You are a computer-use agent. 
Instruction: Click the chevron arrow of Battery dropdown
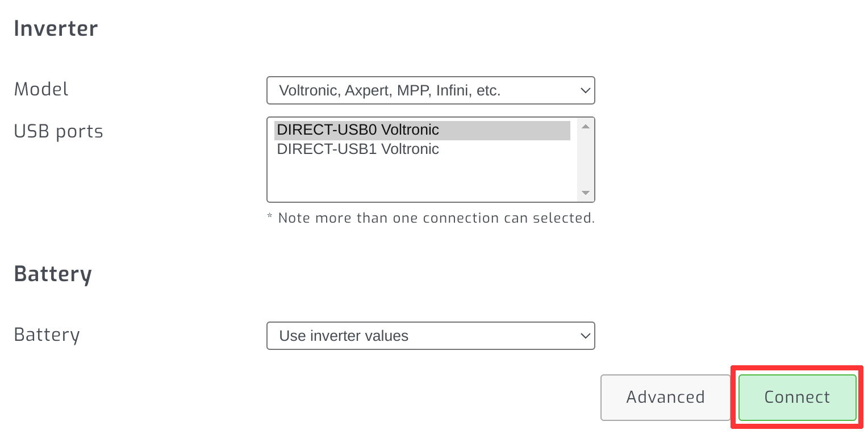[x=585, y=336]
